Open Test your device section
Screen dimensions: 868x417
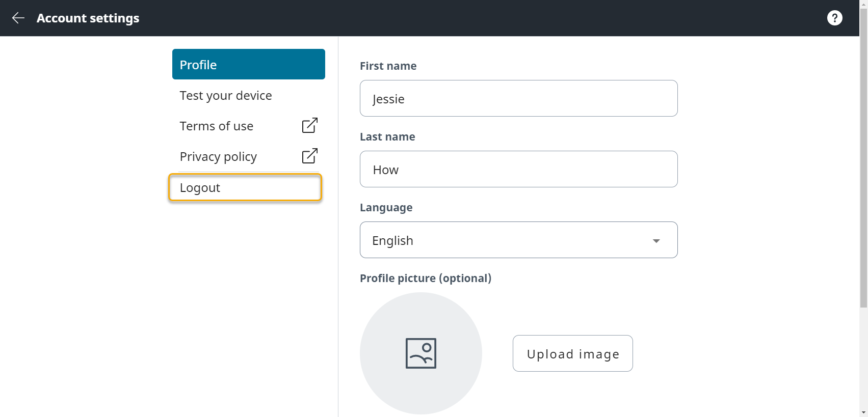pos(249,95)
